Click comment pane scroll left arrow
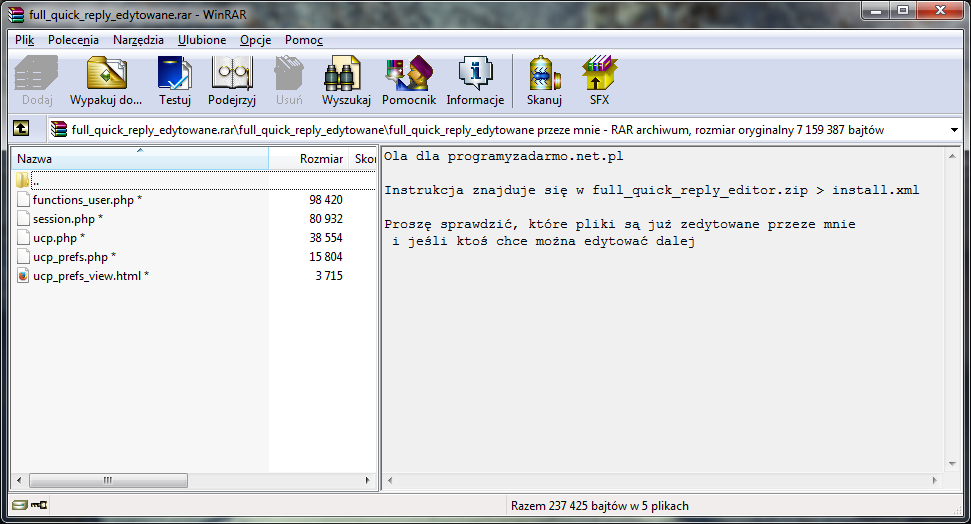This screenshot has height=524, width=971. point(390,480)
